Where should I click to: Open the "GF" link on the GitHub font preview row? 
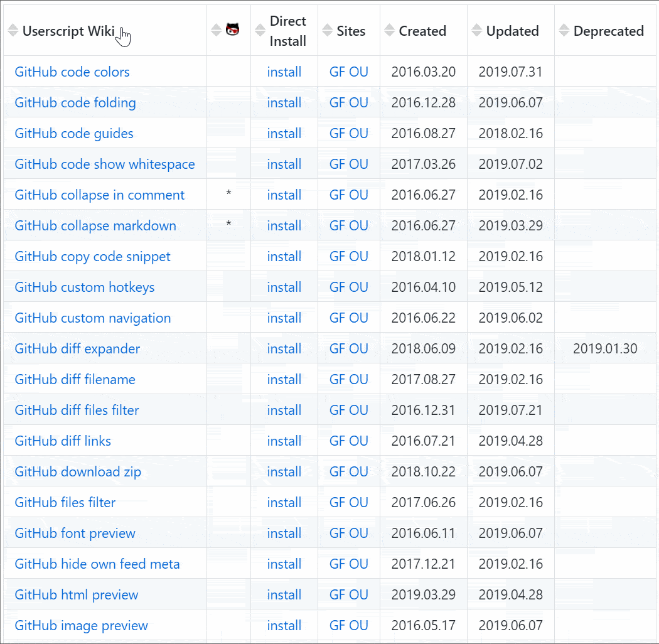[x=337, y=533]
